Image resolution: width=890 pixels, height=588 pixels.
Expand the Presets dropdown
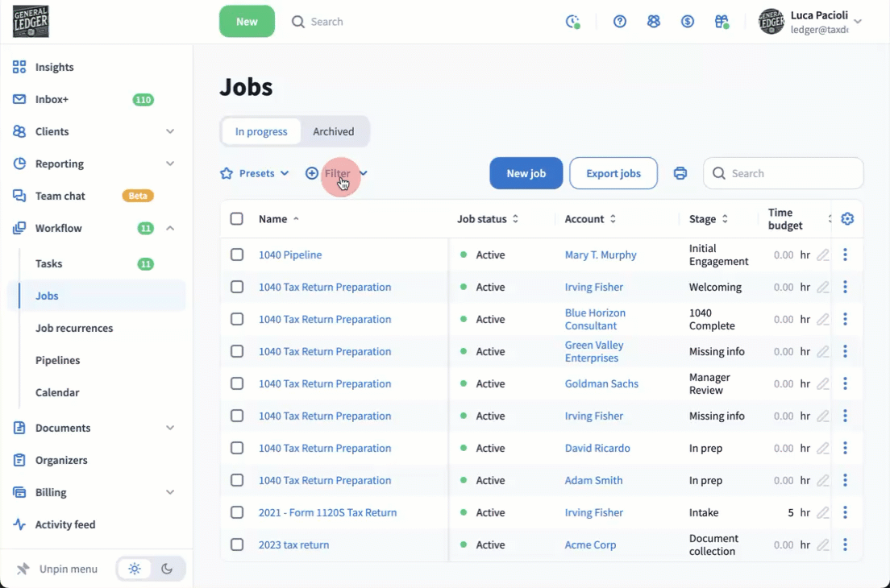pos(255,173)
